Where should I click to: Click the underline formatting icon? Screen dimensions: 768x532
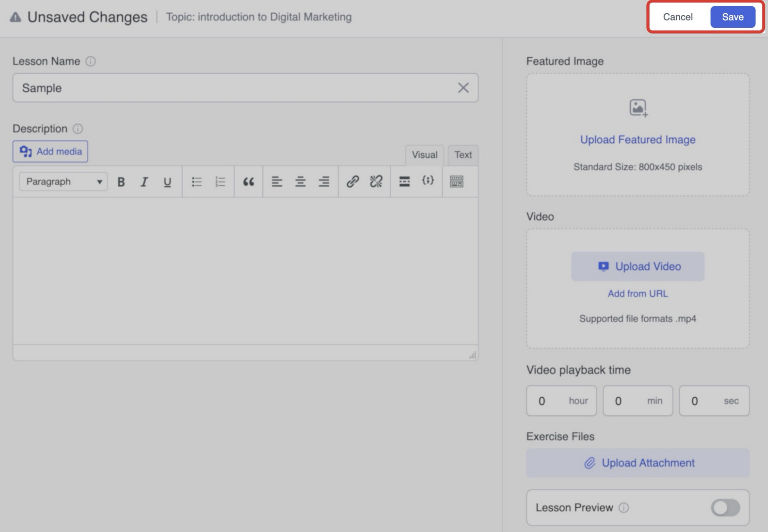[167, 182]
